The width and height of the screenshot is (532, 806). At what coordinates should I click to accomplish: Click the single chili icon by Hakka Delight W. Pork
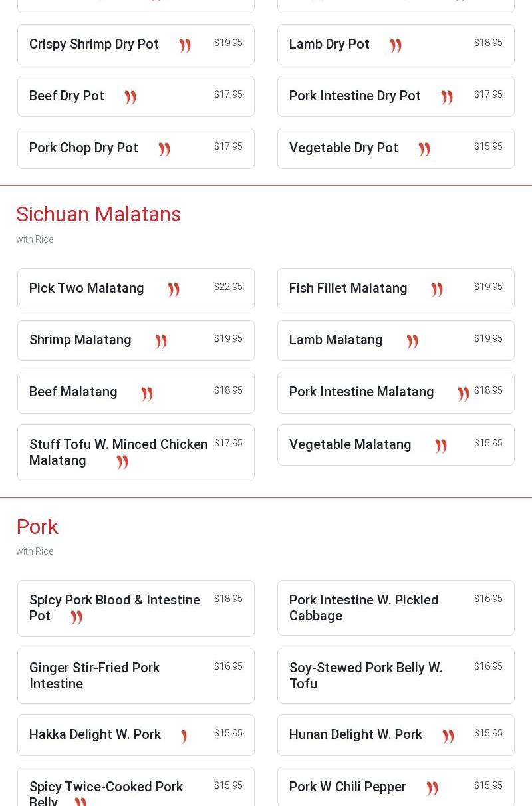184,736
